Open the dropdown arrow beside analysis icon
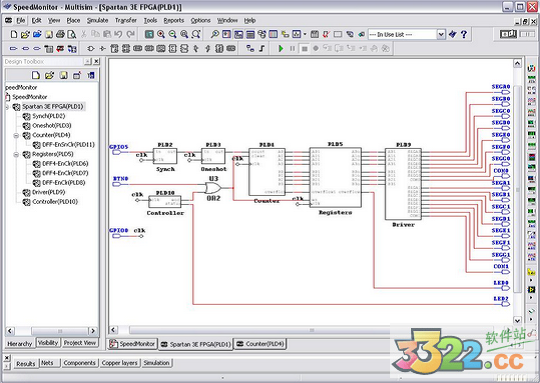Viewport: 540px width, 383px height. (305, 34)
